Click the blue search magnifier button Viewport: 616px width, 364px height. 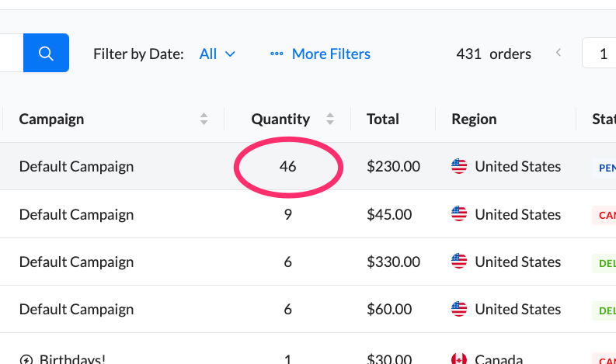tap(46, 54)
